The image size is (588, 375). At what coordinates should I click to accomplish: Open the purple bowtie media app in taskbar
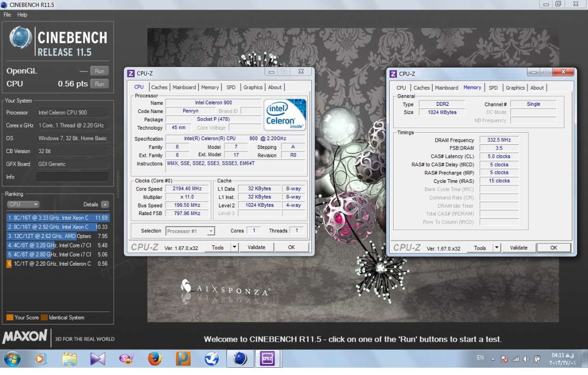pos(97,359)
